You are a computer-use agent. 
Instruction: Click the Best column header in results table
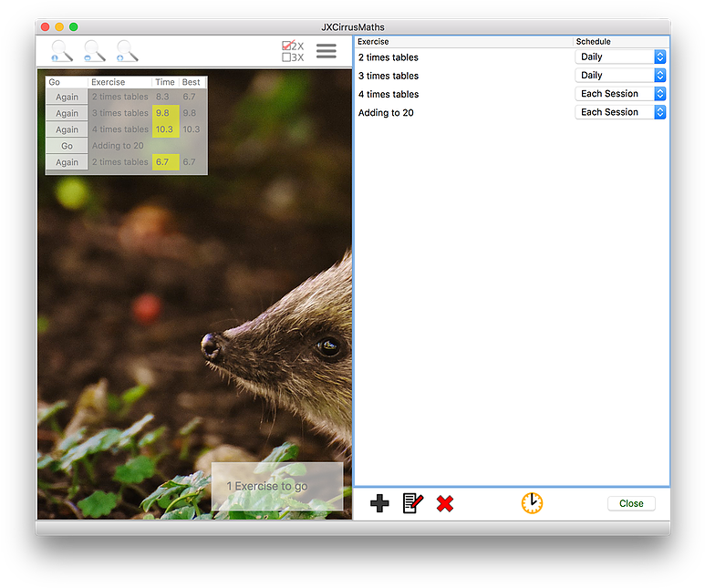(192, 82)
